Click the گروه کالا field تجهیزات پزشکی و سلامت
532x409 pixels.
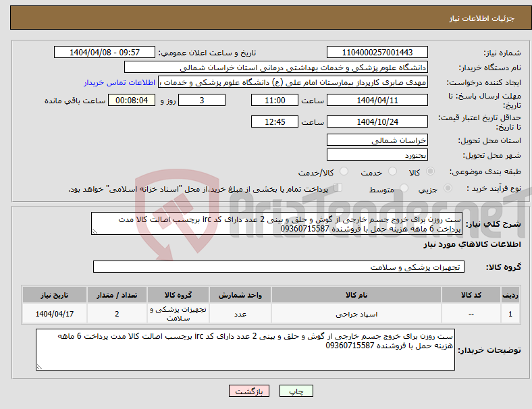click(279, 267)
